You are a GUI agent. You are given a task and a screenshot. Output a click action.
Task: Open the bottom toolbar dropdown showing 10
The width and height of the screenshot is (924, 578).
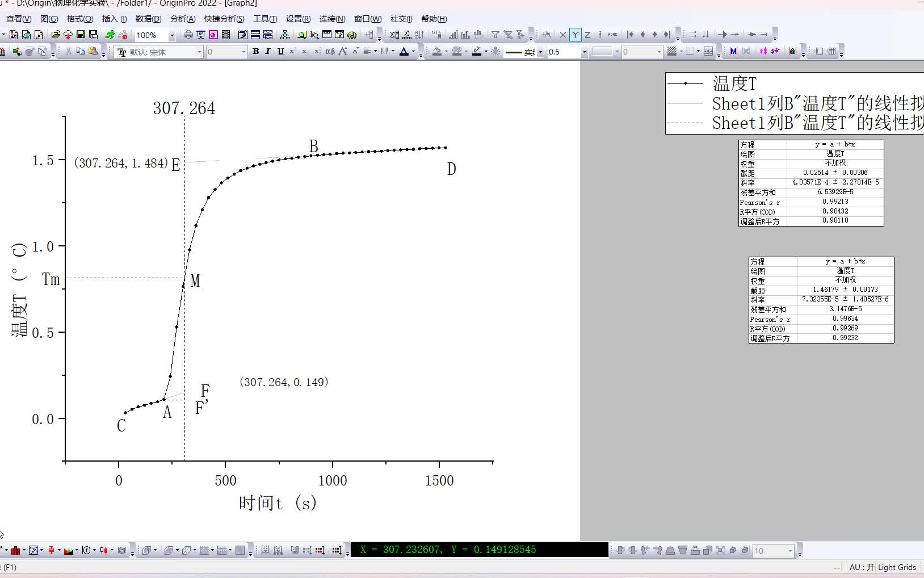(789, 551)
